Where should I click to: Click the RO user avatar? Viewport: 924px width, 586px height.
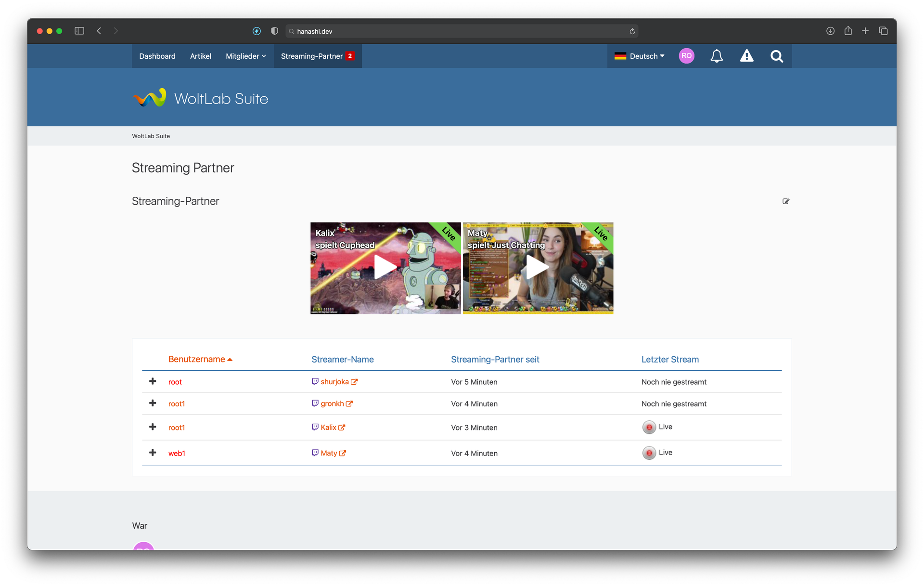point(686,56)
